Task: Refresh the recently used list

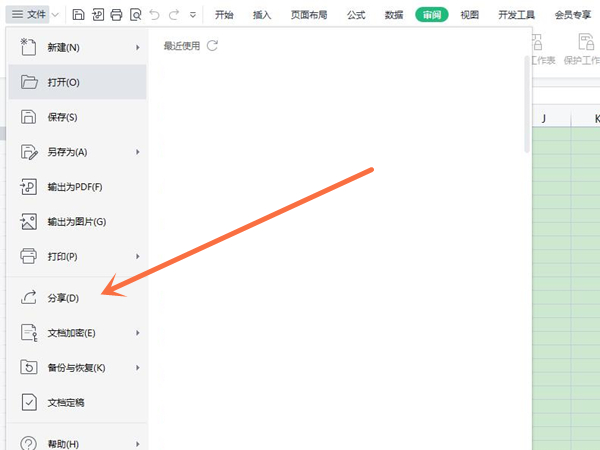Action: 212,46
